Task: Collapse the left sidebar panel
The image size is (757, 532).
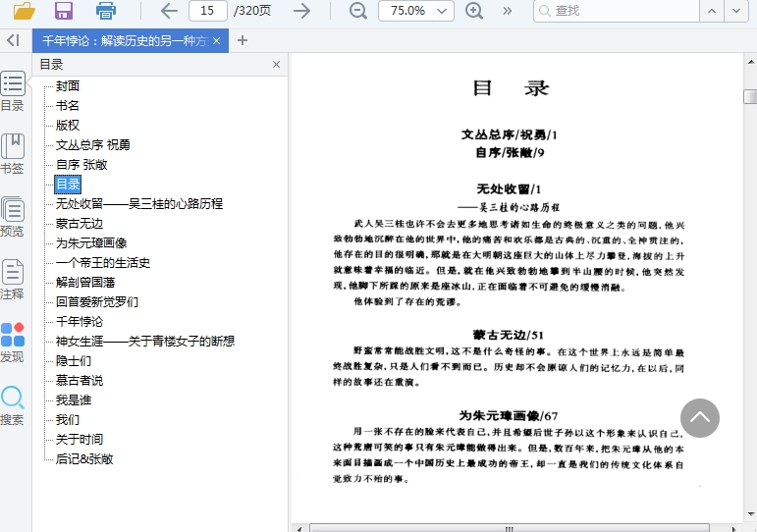Action: [13, 40]
